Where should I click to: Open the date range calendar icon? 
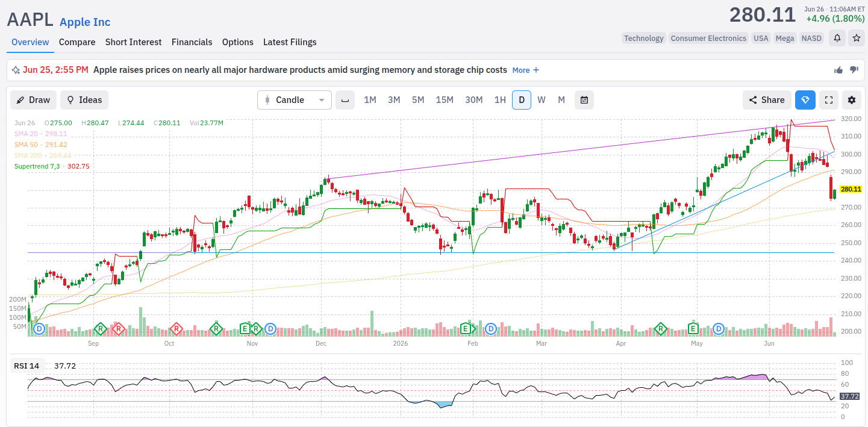[584, 100]
